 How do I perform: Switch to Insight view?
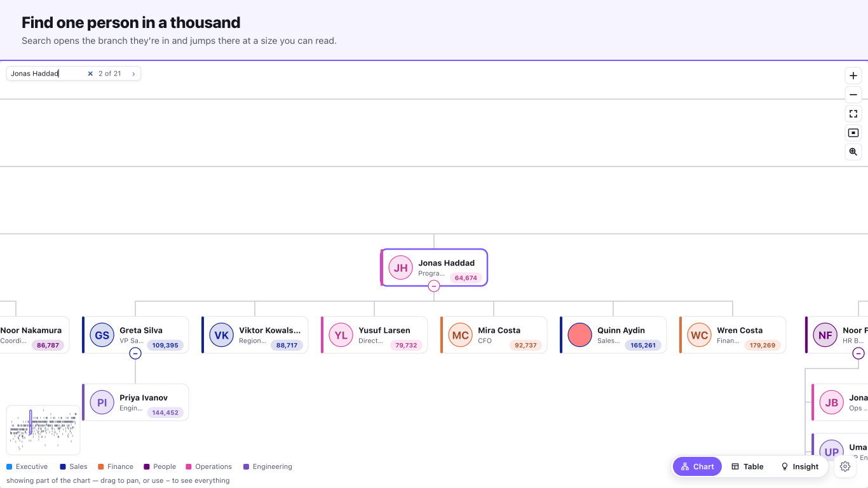pos(799,466)
